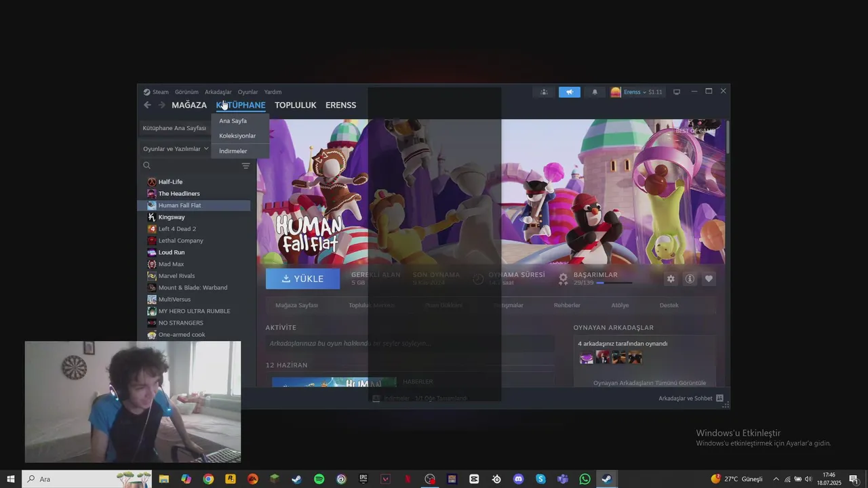Open the Arkadaşlar menu
This screenshot has height=488, width=868.
coord(218,92)
